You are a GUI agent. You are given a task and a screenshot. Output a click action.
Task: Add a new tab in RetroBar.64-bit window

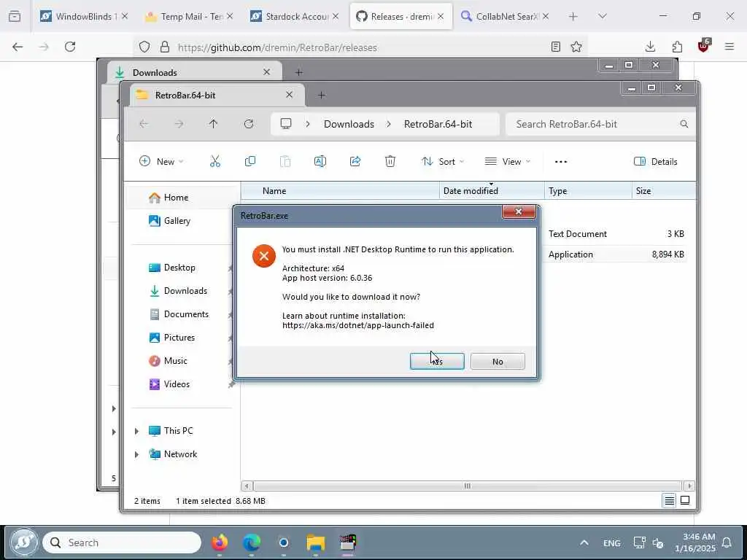(x=322, y=96)
